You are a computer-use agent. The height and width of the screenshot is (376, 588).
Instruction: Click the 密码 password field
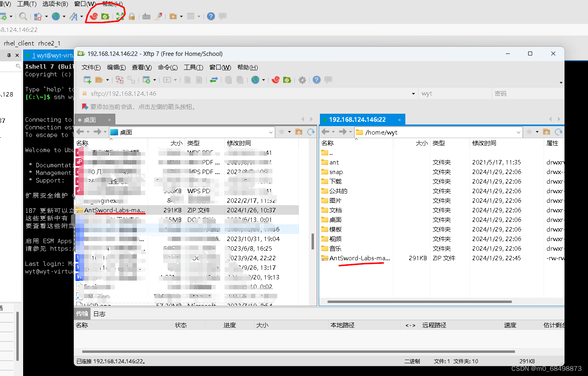click(x=527, y=93)
